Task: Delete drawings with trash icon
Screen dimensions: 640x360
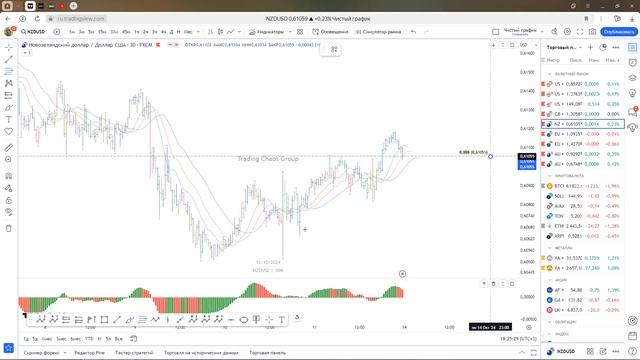Action: 9,229
